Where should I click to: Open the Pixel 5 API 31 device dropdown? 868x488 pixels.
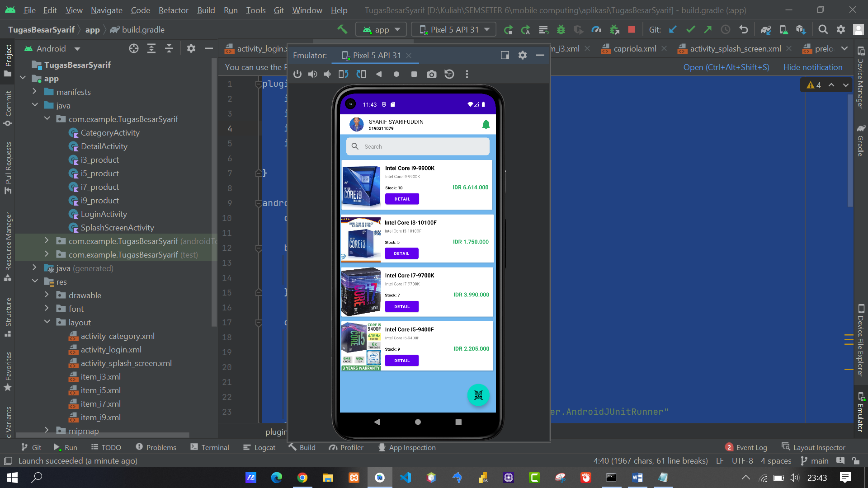pos(454,30)
